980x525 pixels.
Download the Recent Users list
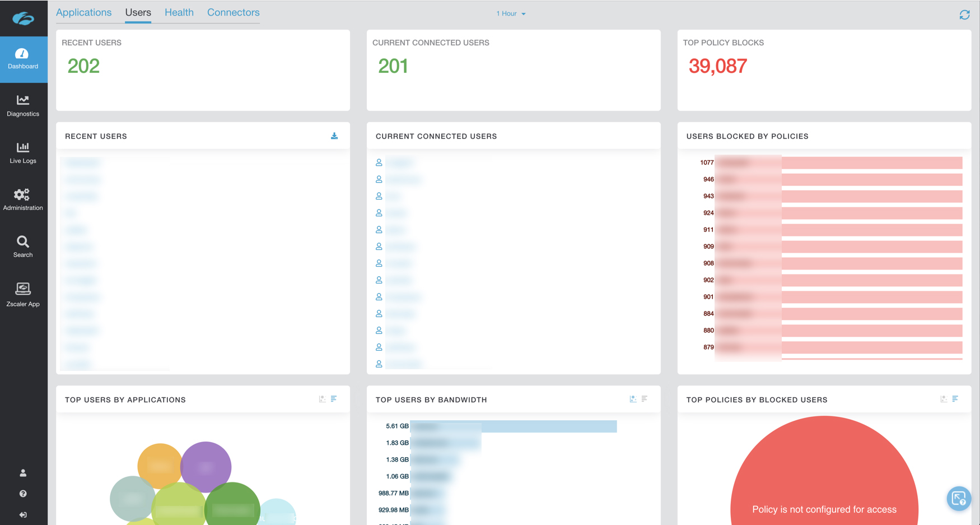(334, 136)
